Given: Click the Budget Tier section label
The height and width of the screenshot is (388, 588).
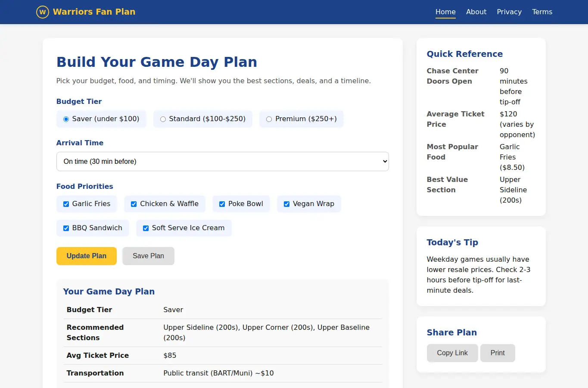Looking at the screenshot, I should coord(79,101).
